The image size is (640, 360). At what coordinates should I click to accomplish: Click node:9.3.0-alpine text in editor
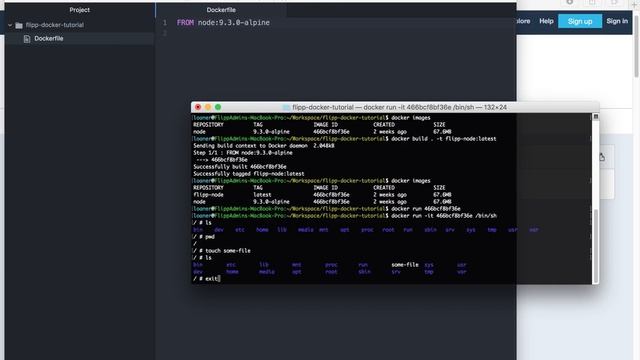(x=234, y=23)
